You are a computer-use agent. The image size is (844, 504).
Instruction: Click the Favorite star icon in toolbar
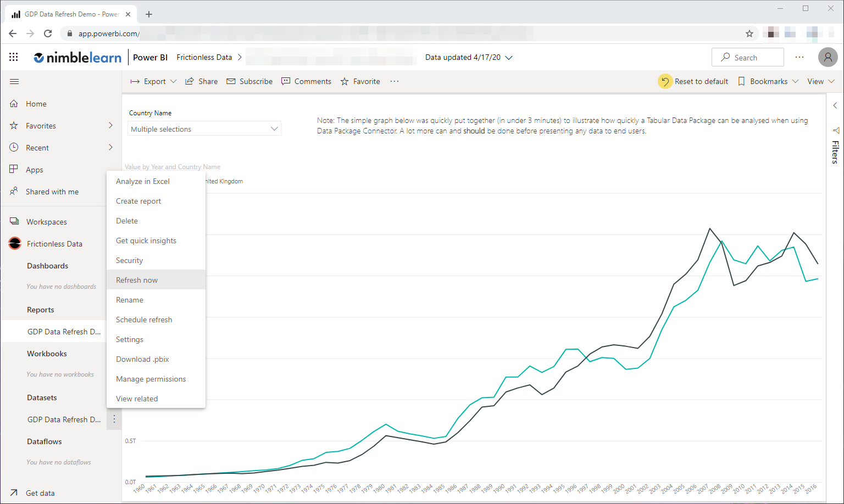tap(345, 81)
